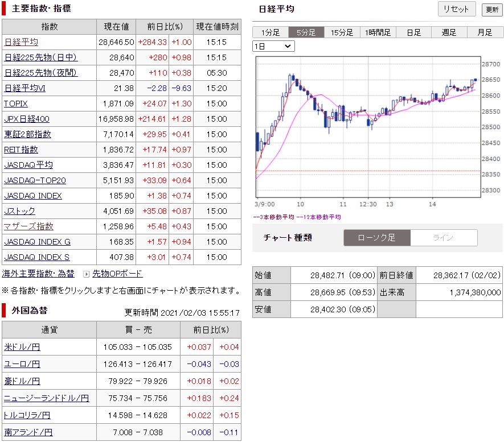Switch chart to 15分足 tab

coord(342,32)
